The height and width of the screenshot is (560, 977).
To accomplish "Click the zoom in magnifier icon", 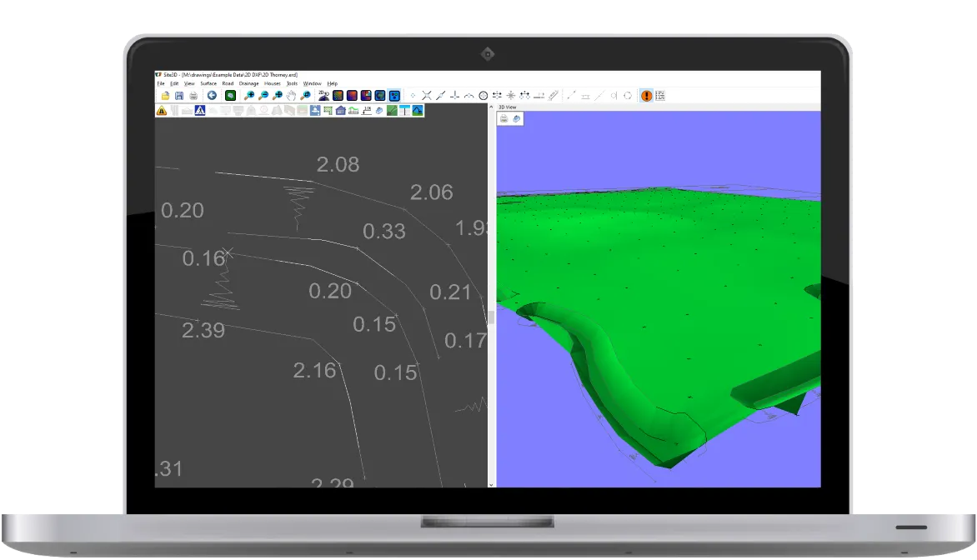I will [x=249, y=96].
